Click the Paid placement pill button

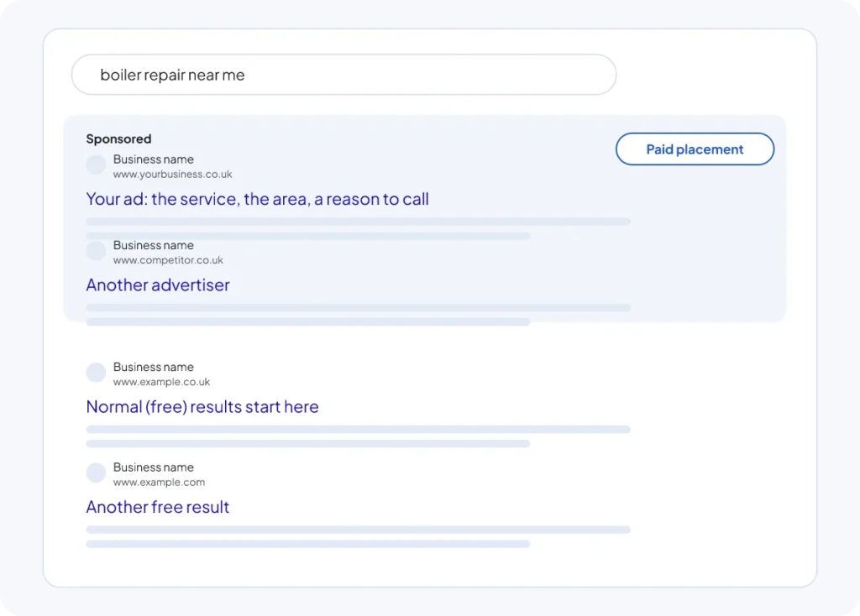695,149
